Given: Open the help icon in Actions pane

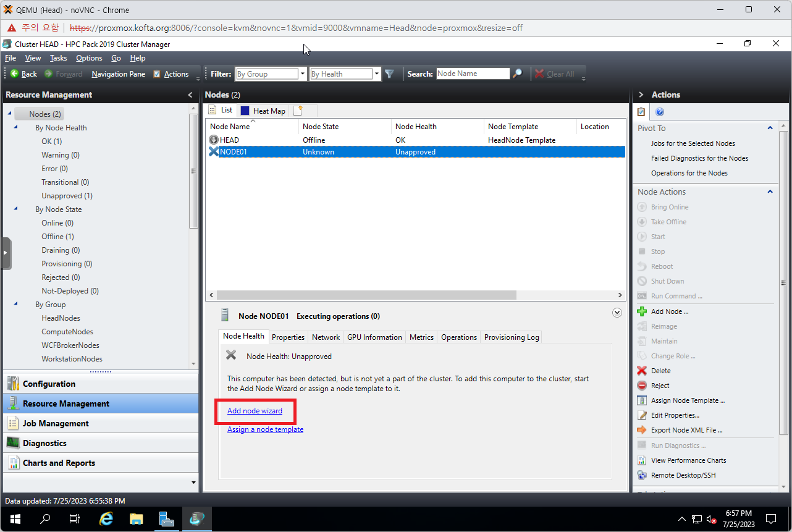Looking at the screenshot, I should click(x=659, y=112).
